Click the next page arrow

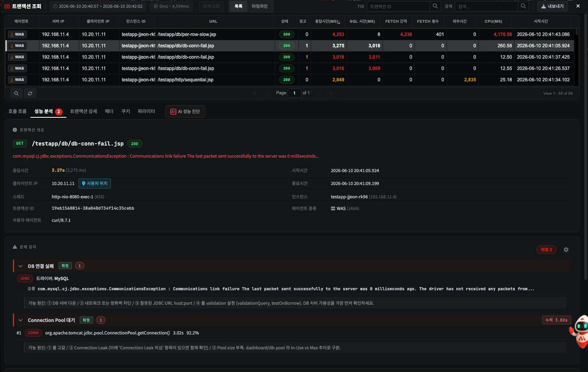[318, 93]
